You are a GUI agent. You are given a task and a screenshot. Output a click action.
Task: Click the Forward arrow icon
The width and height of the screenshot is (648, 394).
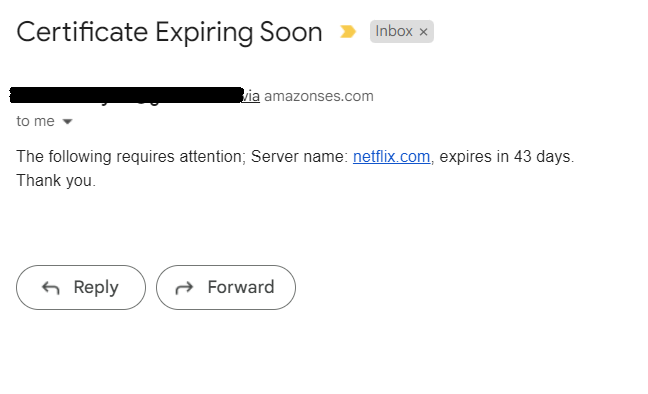click(x=184, y=288)
